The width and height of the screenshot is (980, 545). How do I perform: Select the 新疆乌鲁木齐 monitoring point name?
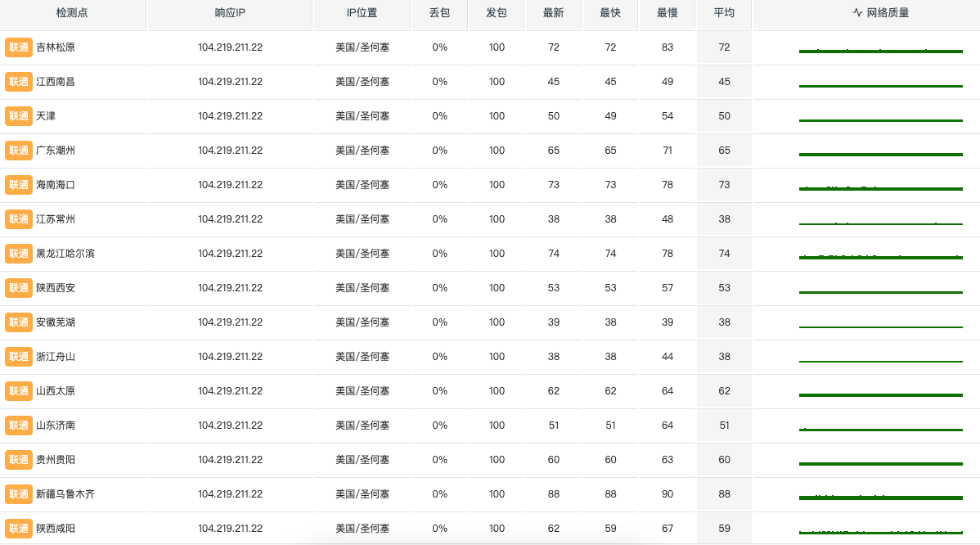(65, 494)
